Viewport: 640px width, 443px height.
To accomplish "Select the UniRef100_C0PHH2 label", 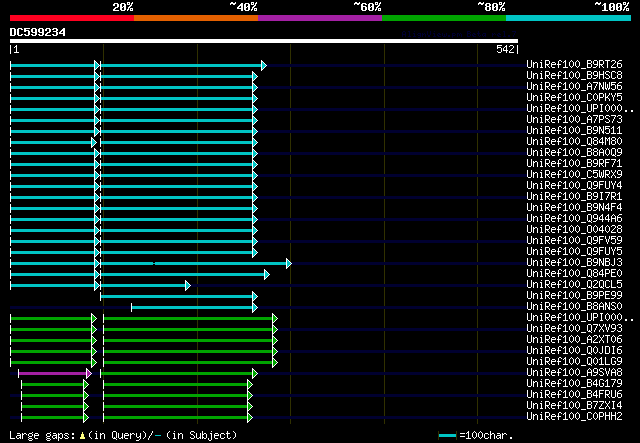I will pos(574,417).
